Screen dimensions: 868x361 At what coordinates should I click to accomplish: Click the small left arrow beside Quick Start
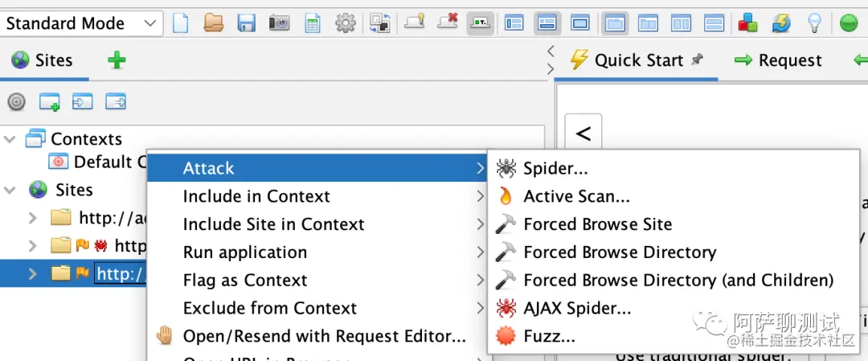click(x=550, y=51)
